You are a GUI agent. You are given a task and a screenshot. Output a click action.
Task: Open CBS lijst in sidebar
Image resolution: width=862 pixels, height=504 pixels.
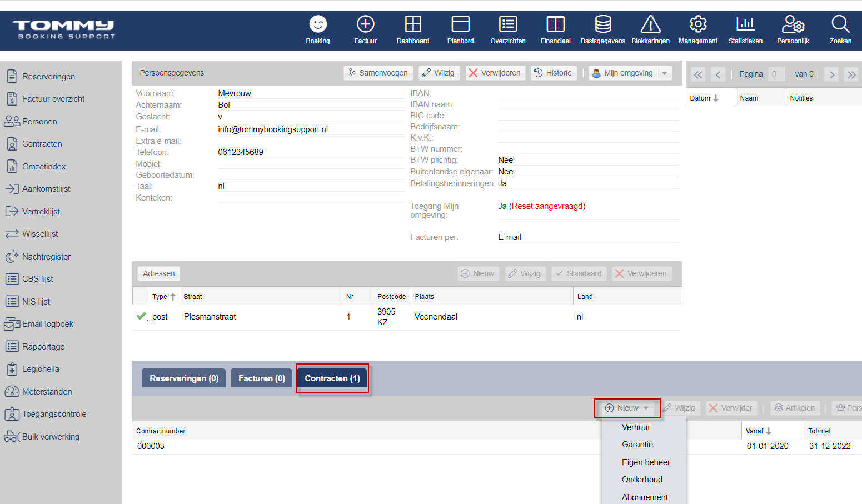(x=37, y=279)
